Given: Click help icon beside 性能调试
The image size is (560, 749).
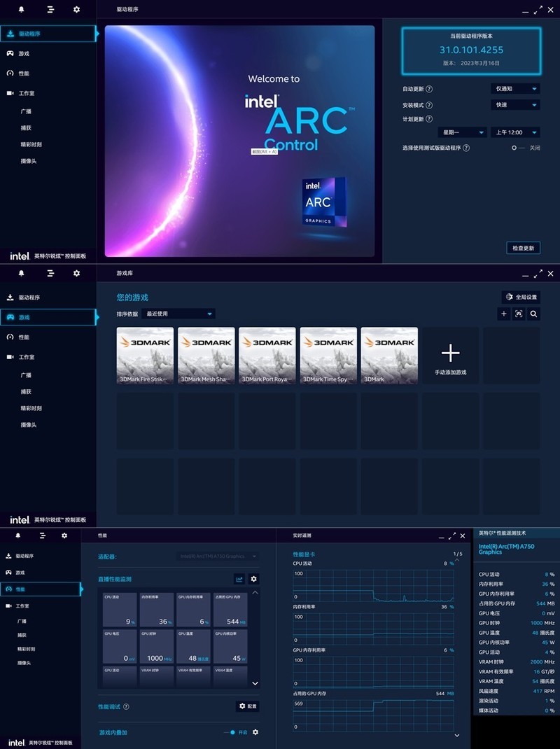Looking at the screenshot, I should pos(126,706).
